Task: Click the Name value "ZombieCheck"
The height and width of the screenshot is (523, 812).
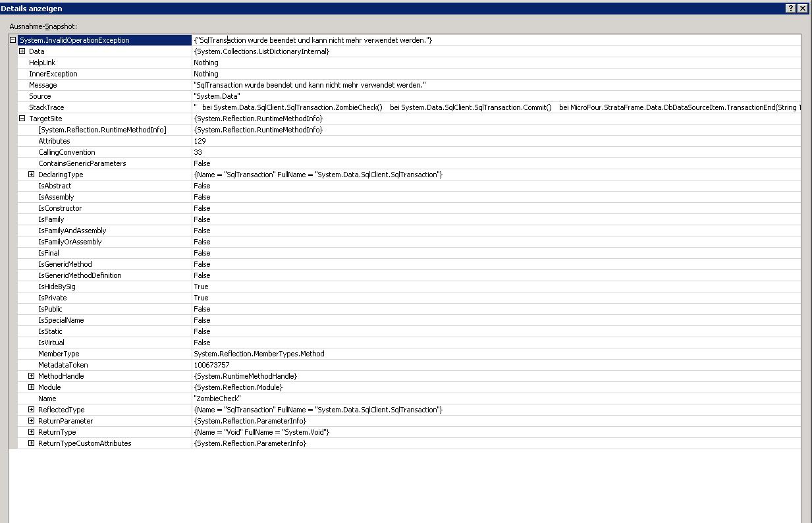Action: coord(217,399)
